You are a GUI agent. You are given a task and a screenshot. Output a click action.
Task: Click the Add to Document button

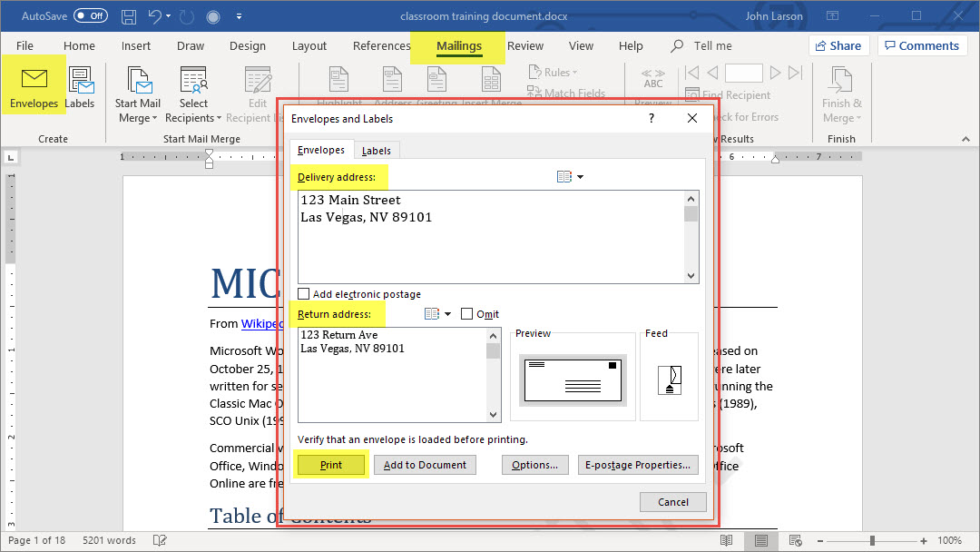point(425,465)
